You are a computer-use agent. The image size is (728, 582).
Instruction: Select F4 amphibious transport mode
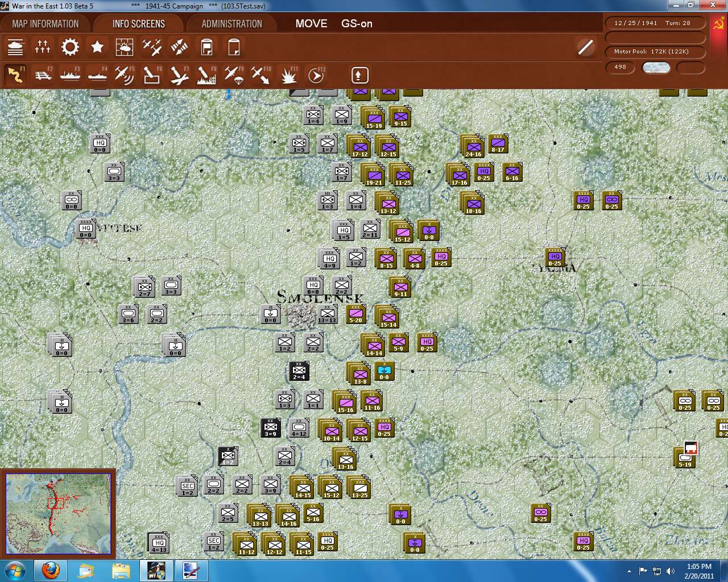(97, 75)
